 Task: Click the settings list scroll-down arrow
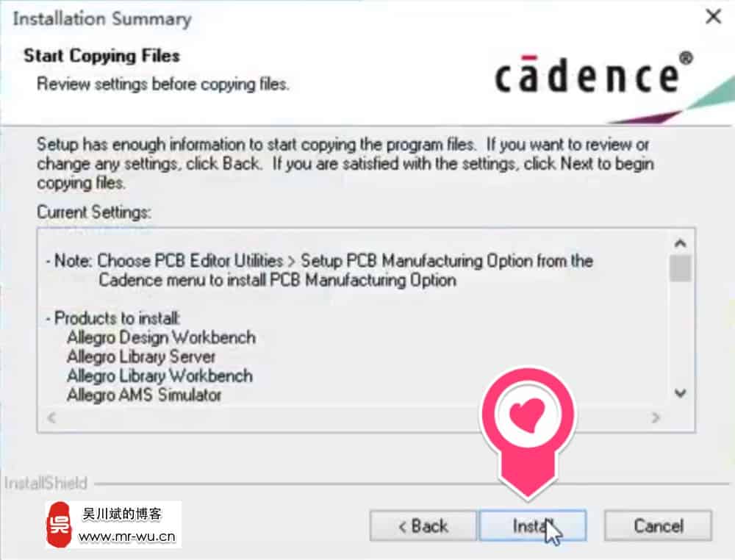(x=680, y=393)
